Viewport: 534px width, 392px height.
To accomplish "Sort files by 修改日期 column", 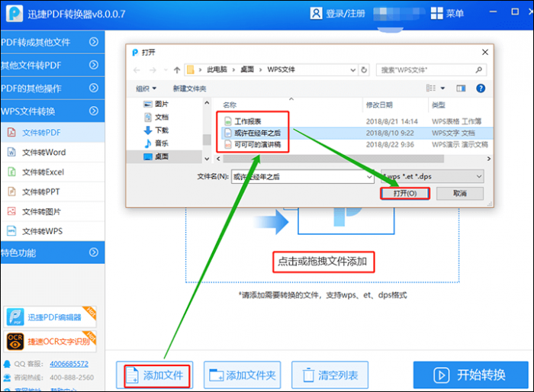I will click(379, 105).
